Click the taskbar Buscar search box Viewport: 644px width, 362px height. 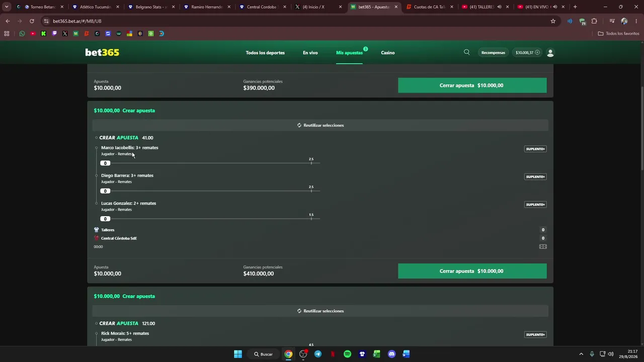(x=264, y=354)
